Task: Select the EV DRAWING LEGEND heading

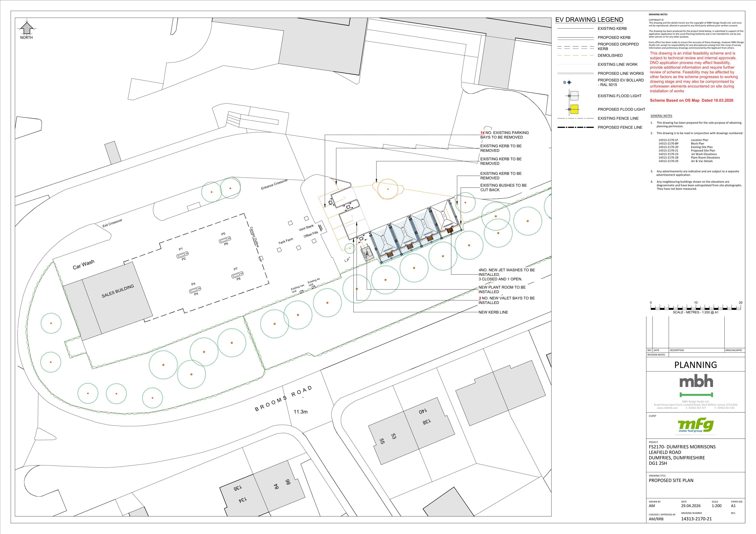Action: point(589,20)
